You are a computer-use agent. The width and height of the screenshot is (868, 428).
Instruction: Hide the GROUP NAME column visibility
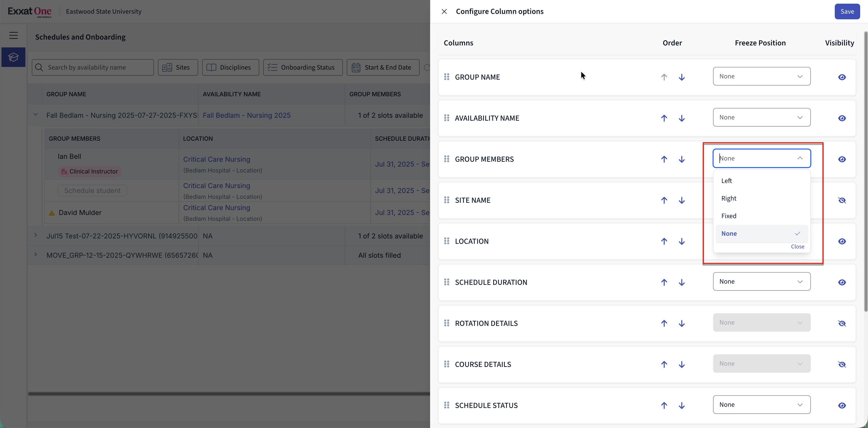pos(842,77)
